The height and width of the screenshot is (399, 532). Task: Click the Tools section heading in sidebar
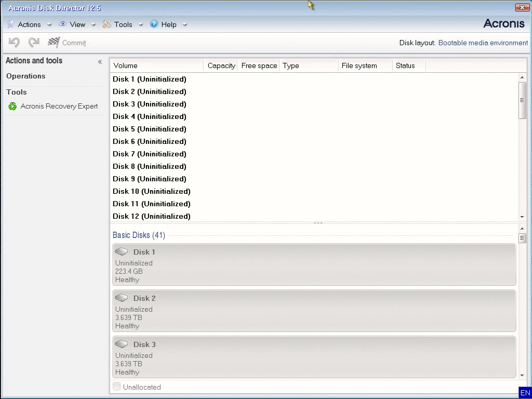tap(16, 92)
